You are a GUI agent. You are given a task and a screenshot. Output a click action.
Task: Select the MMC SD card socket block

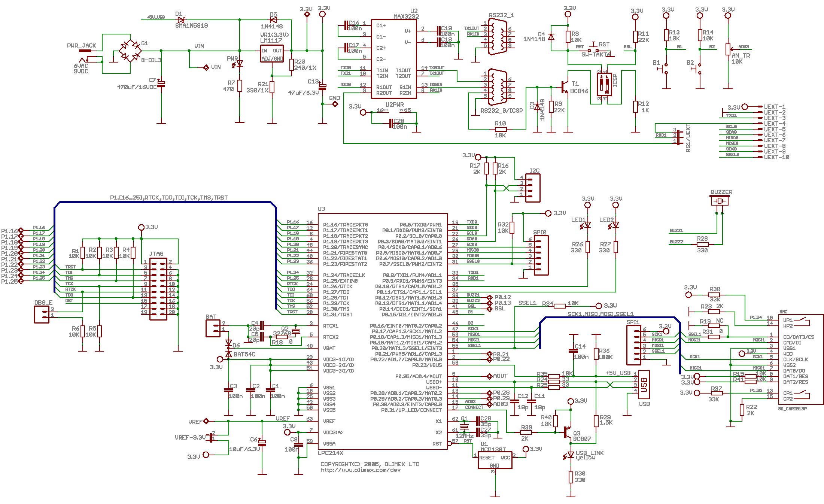tap(801, 359)
